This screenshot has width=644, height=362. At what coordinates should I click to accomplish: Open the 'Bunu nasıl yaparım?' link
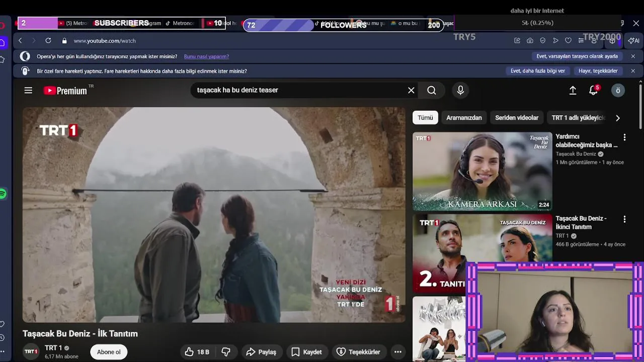(x=206, y=56)
